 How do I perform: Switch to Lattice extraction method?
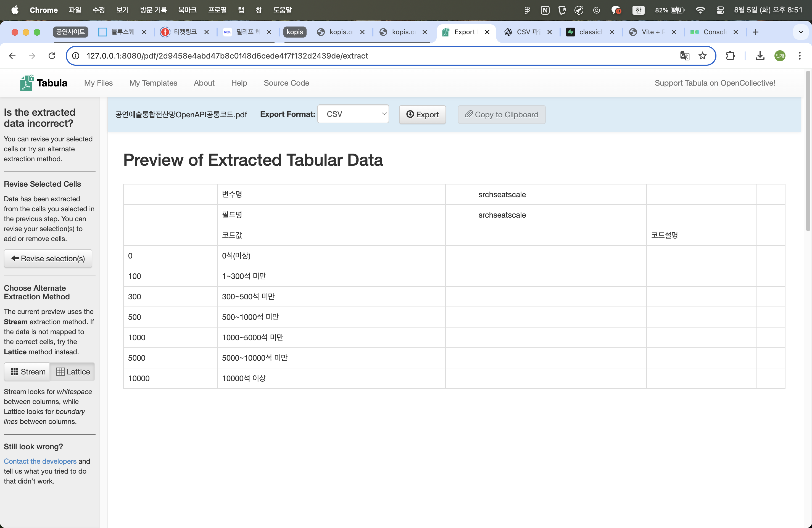[x=73, y=371]
